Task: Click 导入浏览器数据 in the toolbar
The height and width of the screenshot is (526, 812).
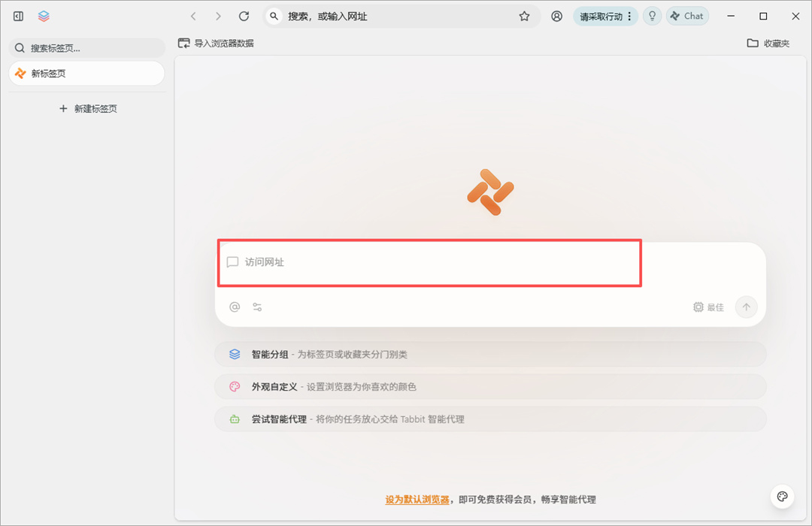Action: tap(217, 43)
